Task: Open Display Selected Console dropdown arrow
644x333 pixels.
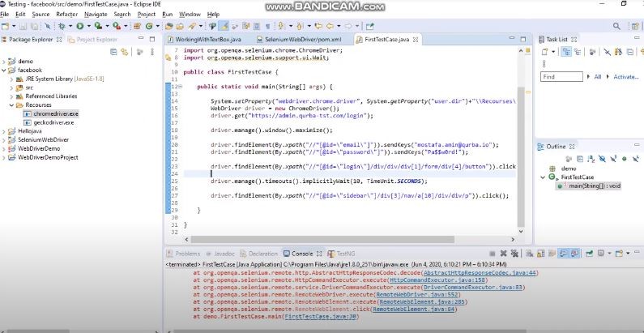Action: click(x=609, y=254)
